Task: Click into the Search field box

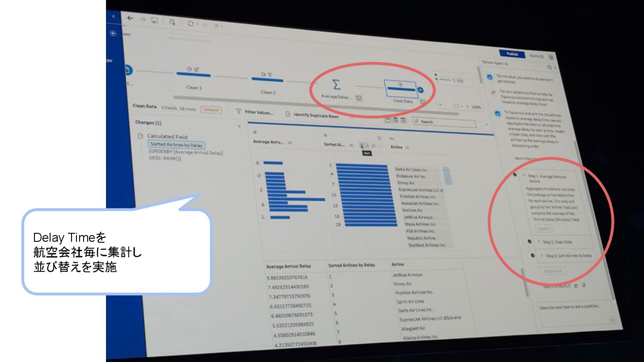Action: coord(445,122)
